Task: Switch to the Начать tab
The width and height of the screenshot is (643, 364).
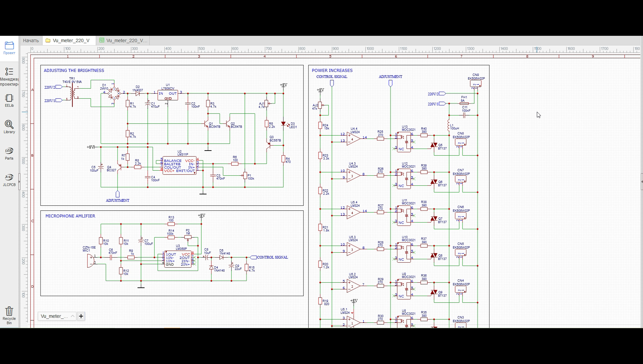Action: click(31, 40)
